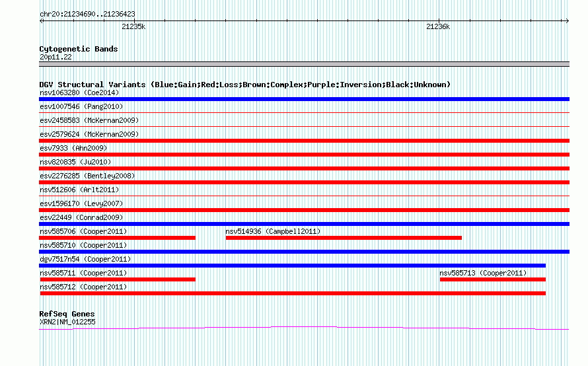Screen dimensions: 588x366
Task: Select the RefSeq Genes track title
Action: (67, 314)
